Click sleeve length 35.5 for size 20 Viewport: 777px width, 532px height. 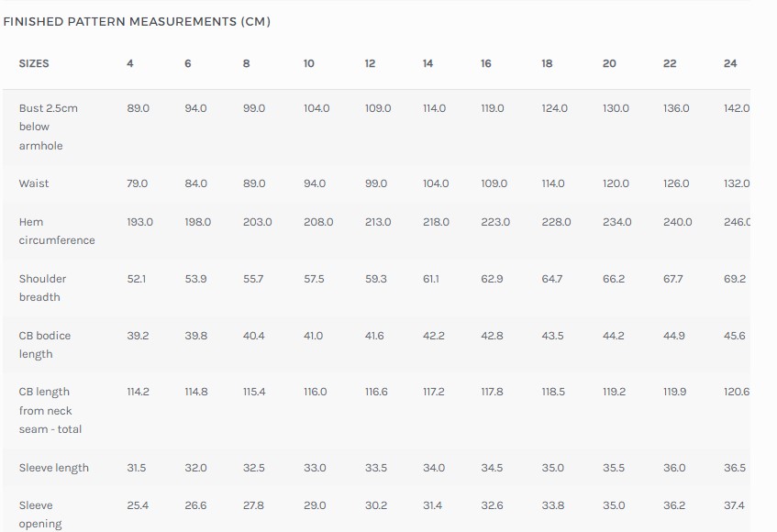click(614, 468)
